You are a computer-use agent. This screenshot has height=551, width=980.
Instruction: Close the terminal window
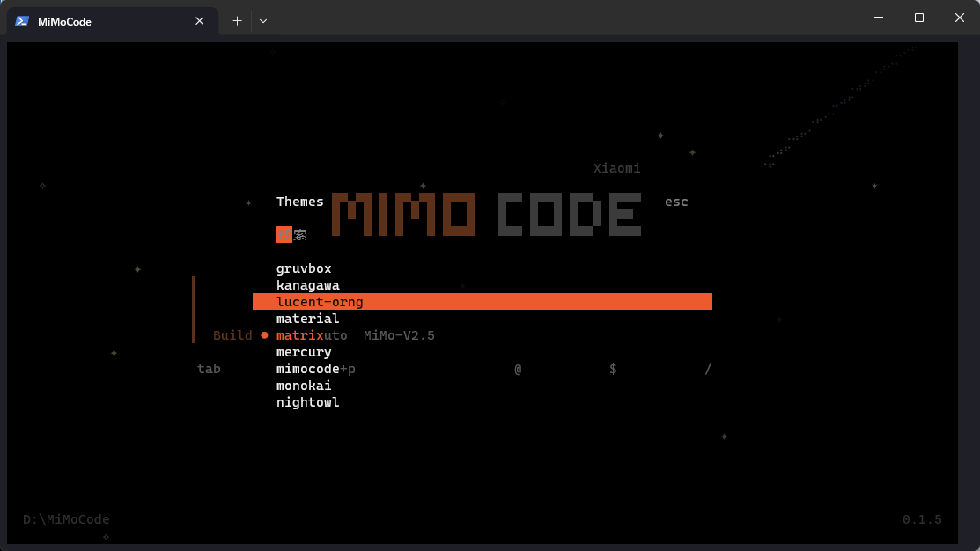[960, 18]
